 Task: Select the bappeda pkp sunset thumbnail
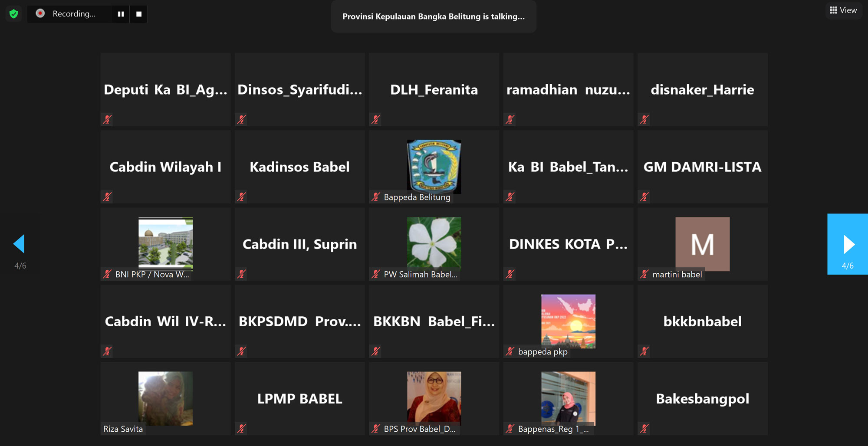pyautogui.click(x=568, y=321)
